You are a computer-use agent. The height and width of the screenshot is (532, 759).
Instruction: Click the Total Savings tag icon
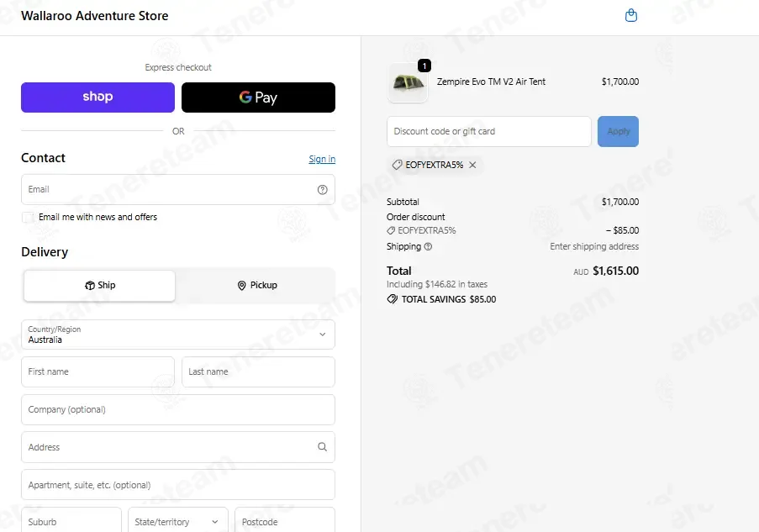392,299
